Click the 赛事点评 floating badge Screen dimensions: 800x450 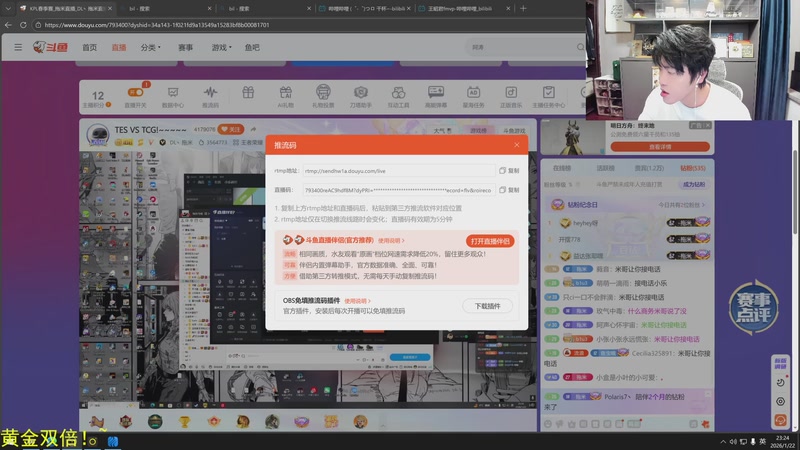[x=754, y=307]
